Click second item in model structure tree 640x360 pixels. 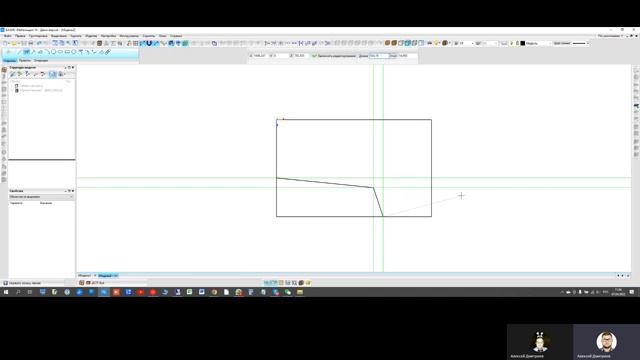tap(39, 90)
